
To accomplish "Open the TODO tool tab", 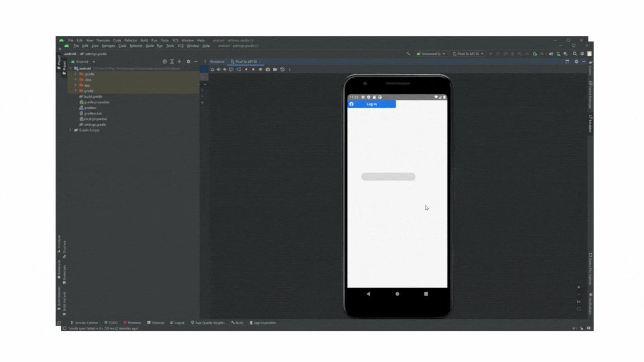I will click(x=111, y=322).
